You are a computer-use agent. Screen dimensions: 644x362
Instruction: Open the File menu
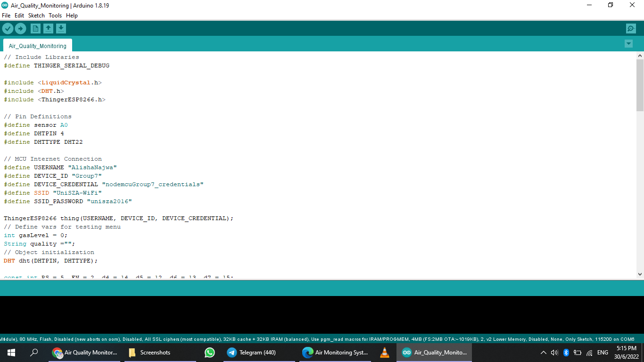[6, 16]
